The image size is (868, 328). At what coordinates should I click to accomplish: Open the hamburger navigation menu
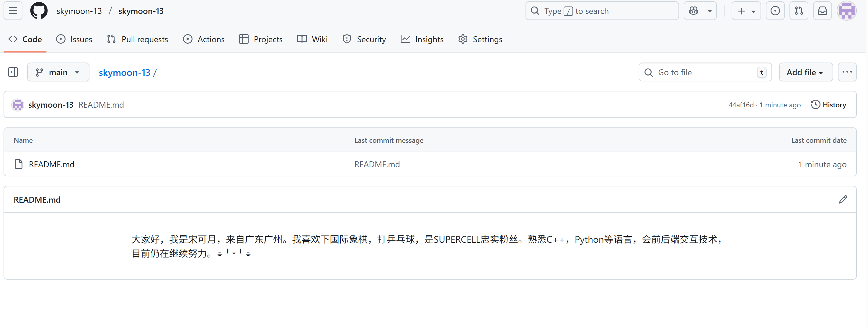tap(13, 11)
